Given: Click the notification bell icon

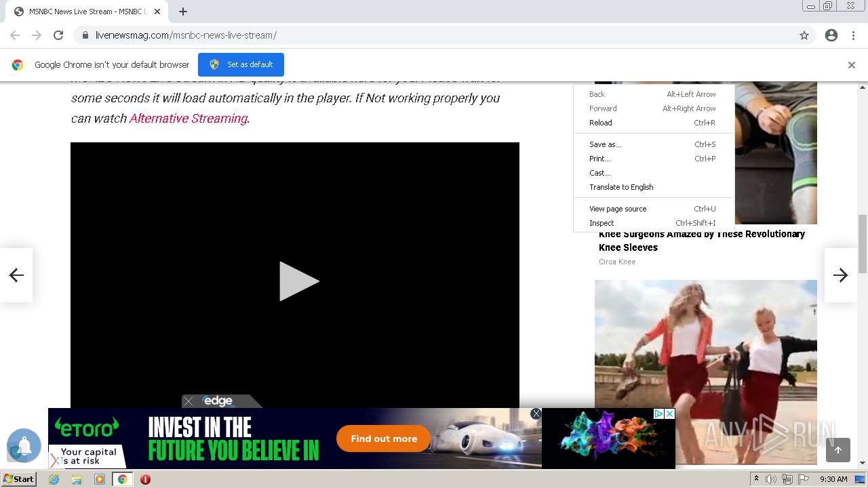Looking at the screenshot, I should click(x=24, y=445).
